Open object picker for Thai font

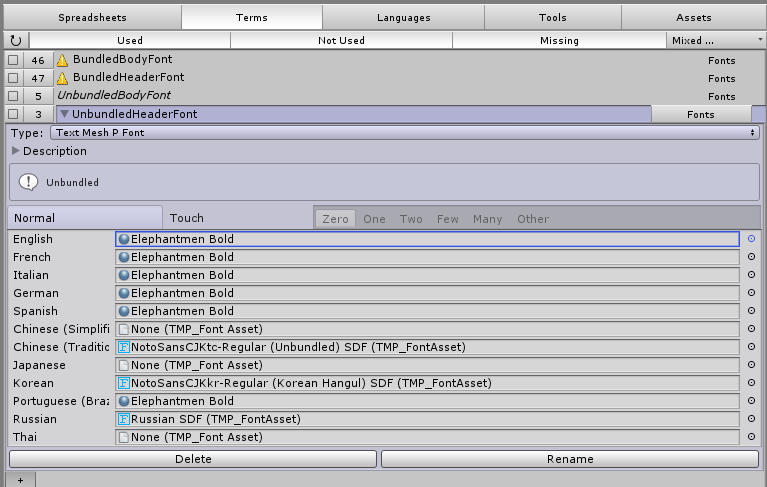tap(751, 437)
